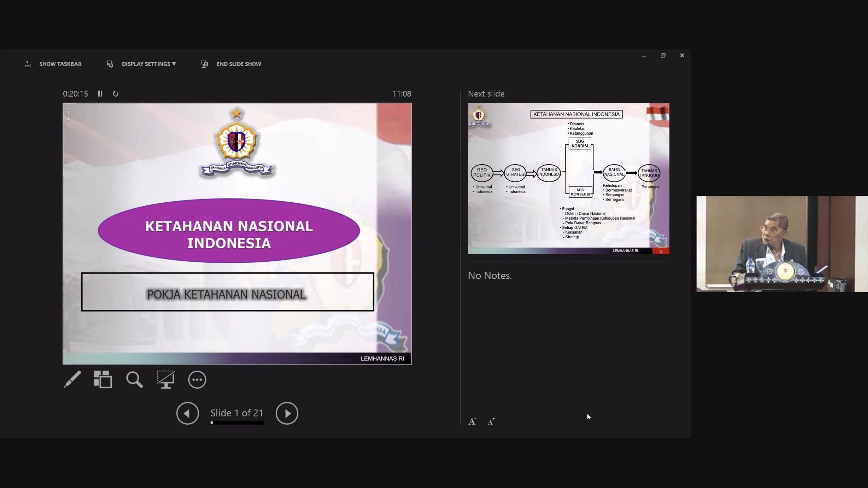The height and width of the screenshot is (488, 868).
Task: Click the current slide preview
Action: tap(237, 233)
